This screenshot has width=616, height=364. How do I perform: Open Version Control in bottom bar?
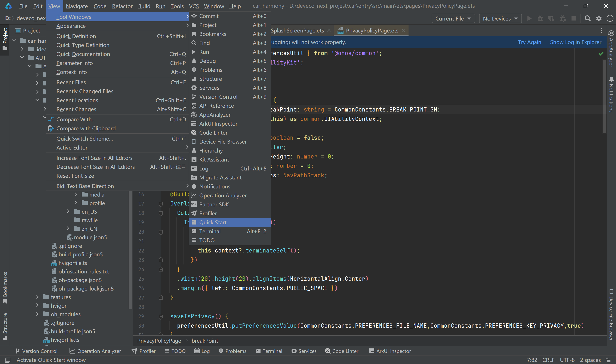[36, 351]
